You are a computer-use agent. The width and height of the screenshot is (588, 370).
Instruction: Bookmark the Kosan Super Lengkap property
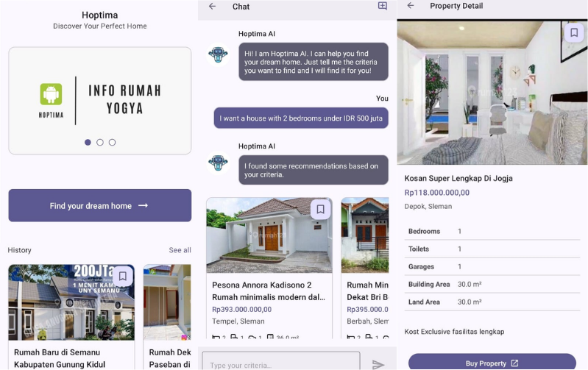[x=574, y=32]
